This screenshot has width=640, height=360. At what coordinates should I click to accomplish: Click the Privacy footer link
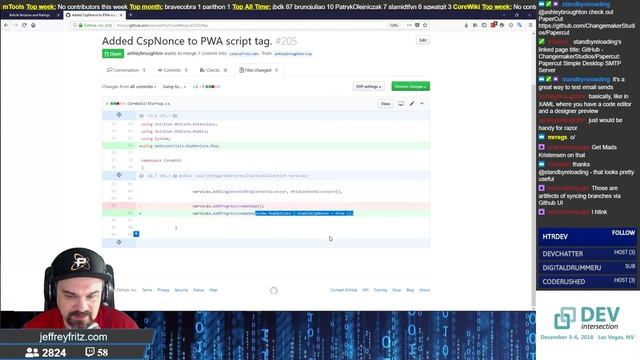point(163,290)
